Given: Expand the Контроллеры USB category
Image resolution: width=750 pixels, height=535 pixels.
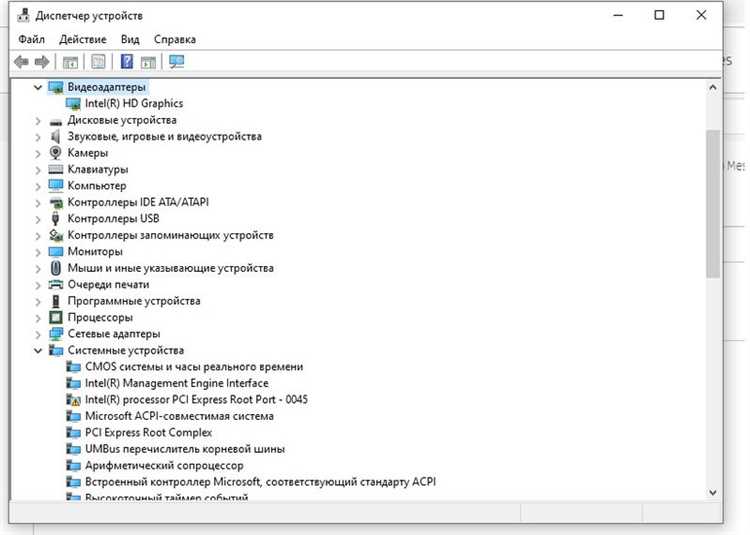Looking at the screenshot, I should pyautogui.click(x=38, y=219).
